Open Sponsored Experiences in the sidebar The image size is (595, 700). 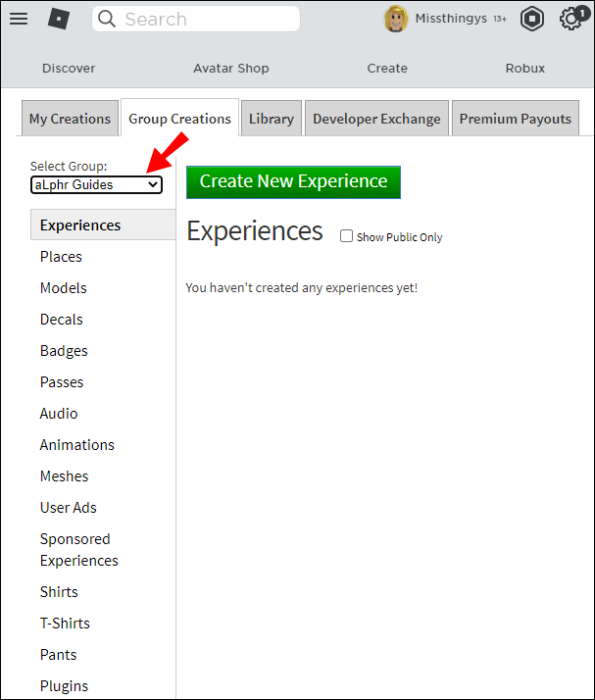79,550
